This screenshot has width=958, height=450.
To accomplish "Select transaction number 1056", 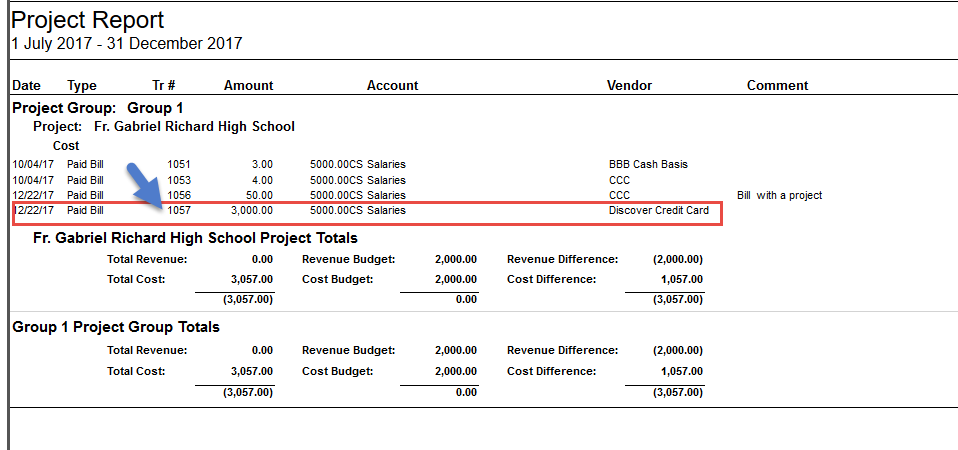I will click(180, 195).
